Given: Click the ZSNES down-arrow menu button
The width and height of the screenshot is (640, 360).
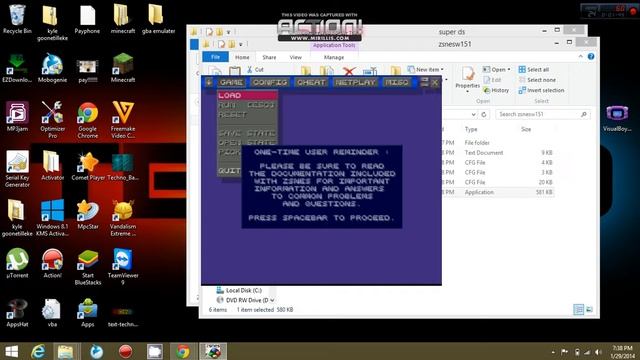Looking at the screenshot, I should point(209,82).
